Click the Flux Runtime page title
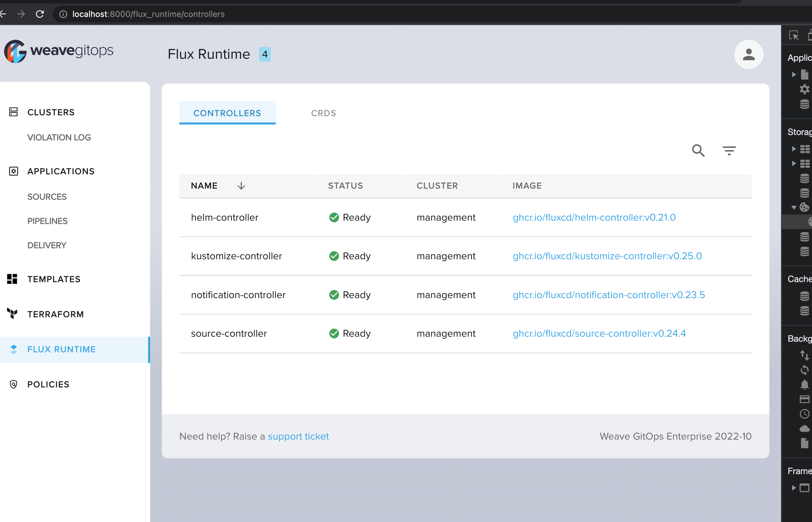Viewport: 812px width, 522px height. click(x=209, y=54)
